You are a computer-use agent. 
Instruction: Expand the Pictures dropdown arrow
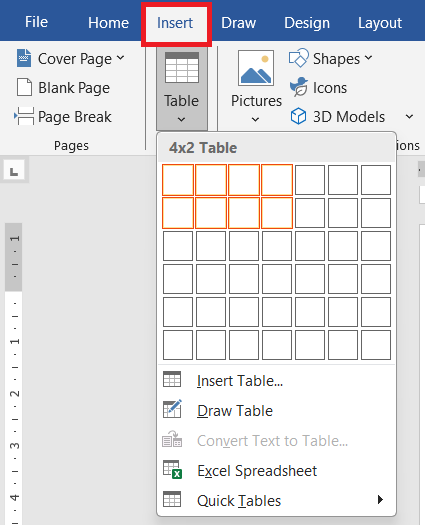tap(256, 119)
